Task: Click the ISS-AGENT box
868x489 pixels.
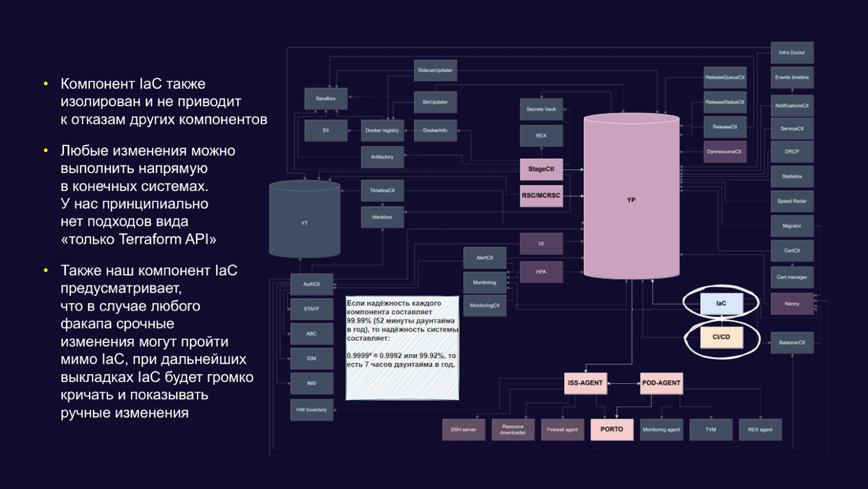Action: click(x=585, y=383)
